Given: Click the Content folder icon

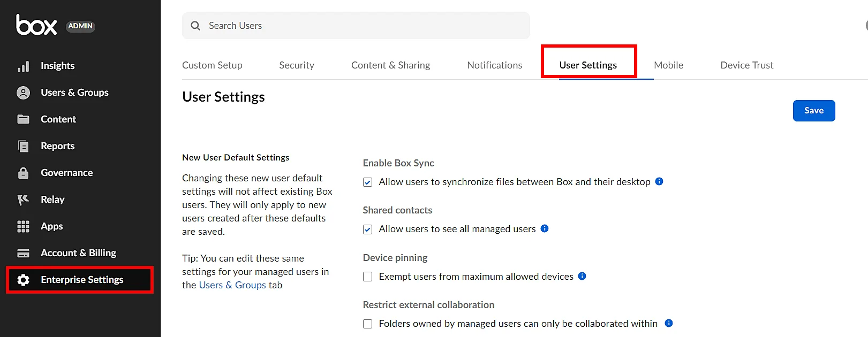Looking at the screenshot, I should coord(24,119).
